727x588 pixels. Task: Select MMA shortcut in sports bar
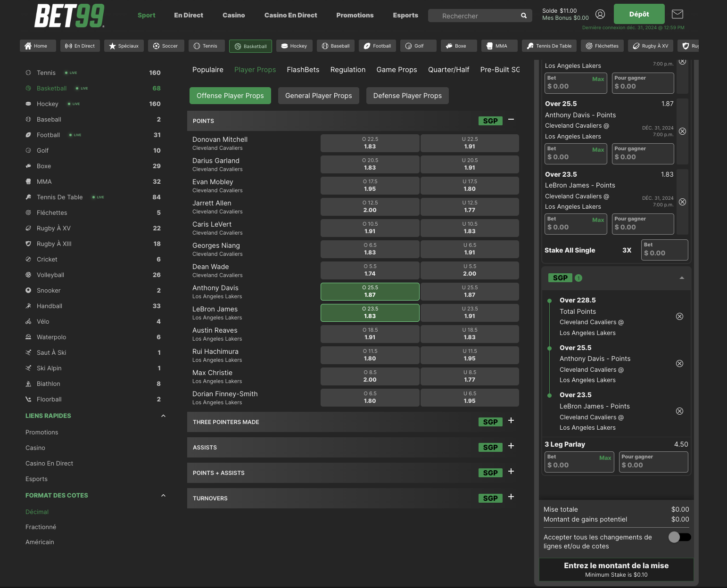(499, 46)
